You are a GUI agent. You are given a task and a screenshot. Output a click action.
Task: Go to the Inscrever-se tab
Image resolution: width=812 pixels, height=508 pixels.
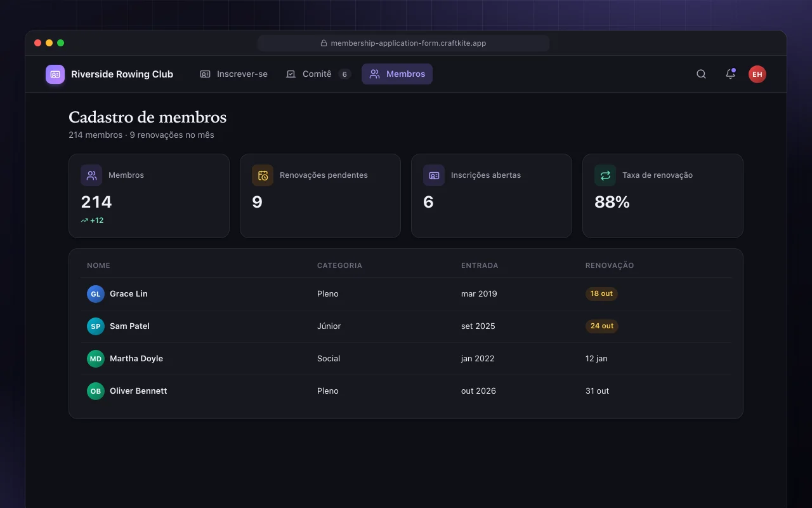pyautogui.click(x=233, y=74)
